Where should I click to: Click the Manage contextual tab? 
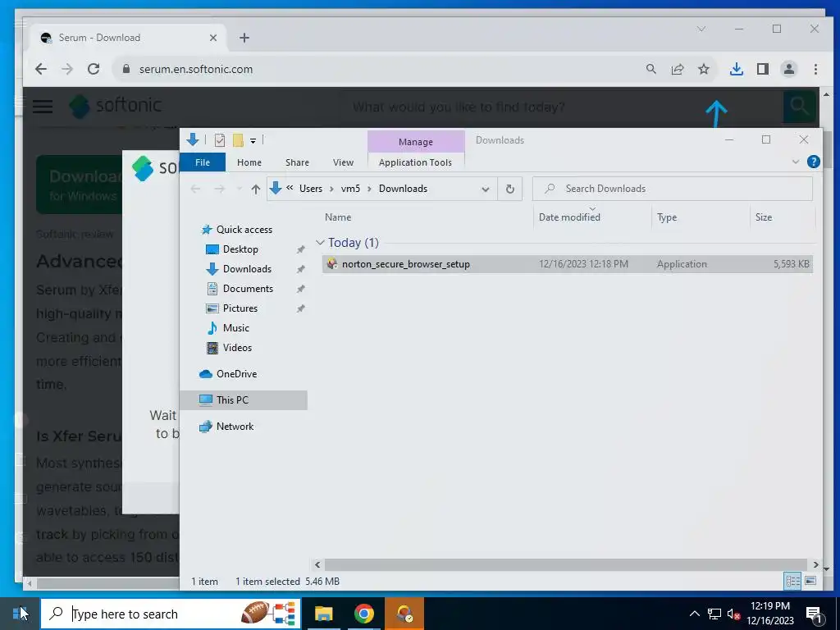(x=416, y=142)
